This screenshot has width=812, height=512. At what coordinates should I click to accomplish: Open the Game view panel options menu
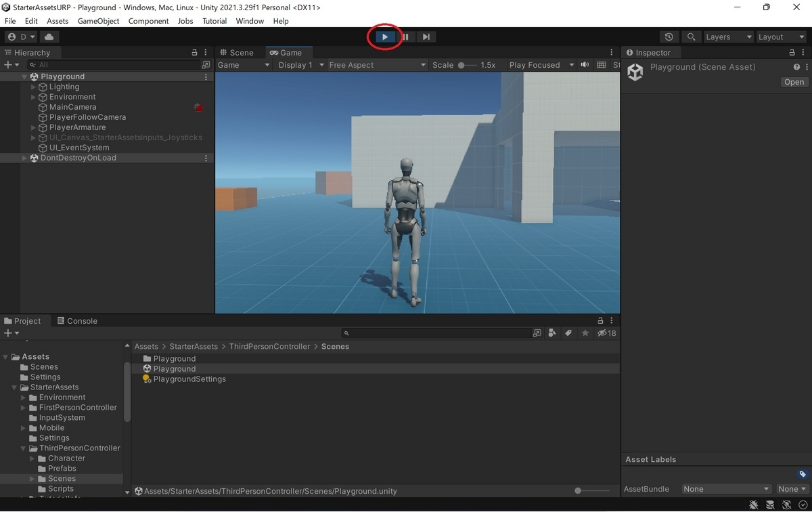pyautogui.click(x=612, y=52)
